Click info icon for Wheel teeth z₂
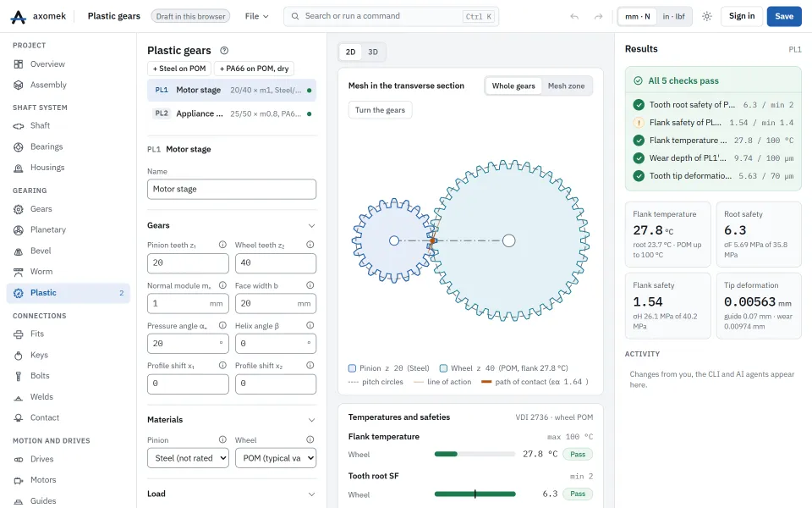This screenshot has height=508, width=812. [310, 245]
